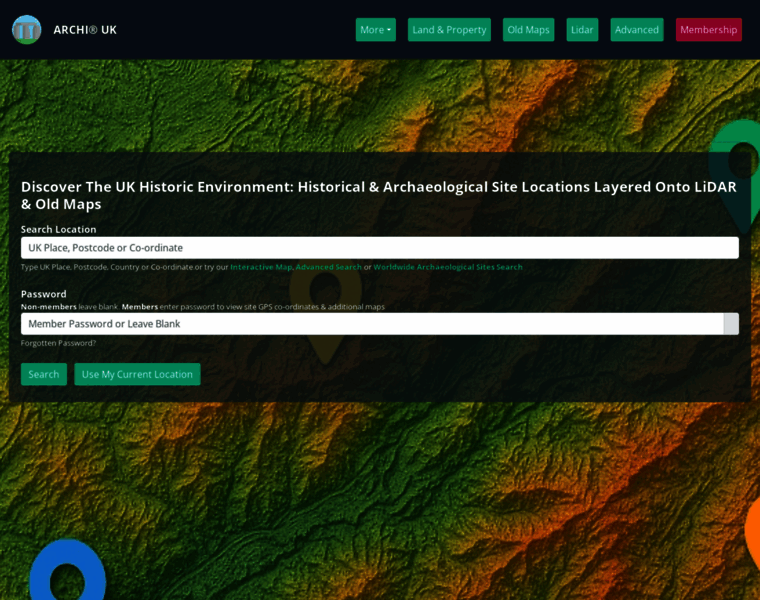
Task: Select the Advanced nav button
Action: [636, 30]
